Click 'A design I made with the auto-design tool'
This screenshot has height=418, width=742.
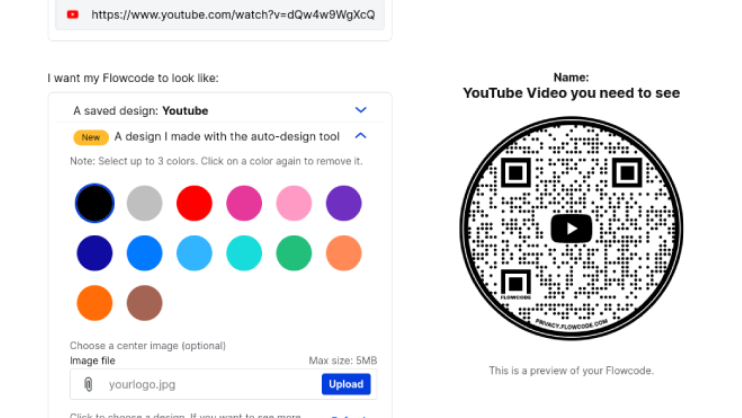pyautogui.click(x=227, y=137)
